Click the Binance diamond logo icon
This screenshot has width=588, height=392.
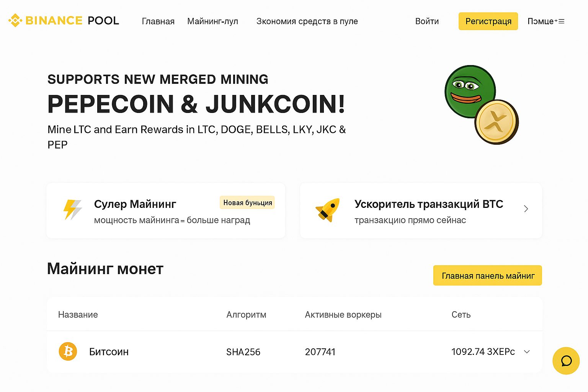[15, 20]
